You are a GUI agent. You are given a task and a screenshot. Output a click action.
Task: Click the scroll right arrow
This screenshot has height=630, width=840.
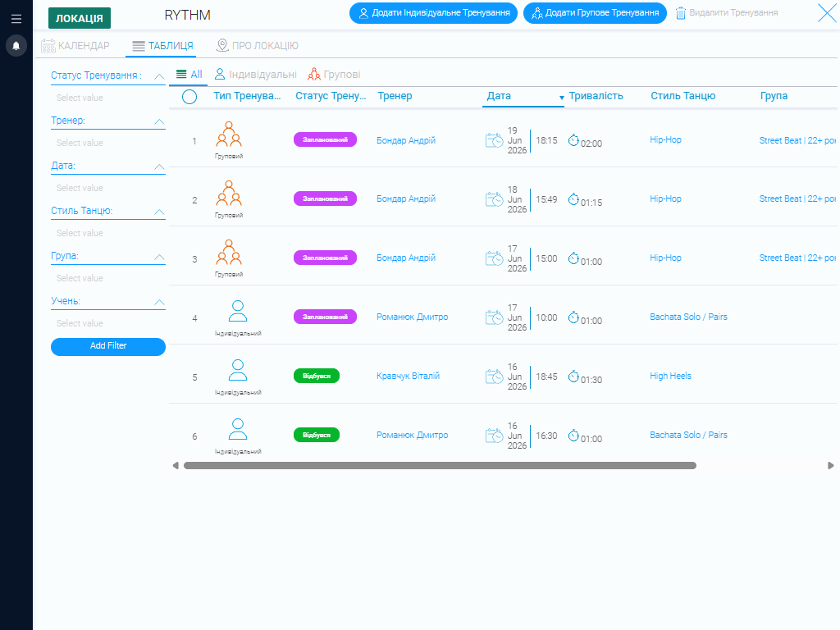click(x=830, y=466)
